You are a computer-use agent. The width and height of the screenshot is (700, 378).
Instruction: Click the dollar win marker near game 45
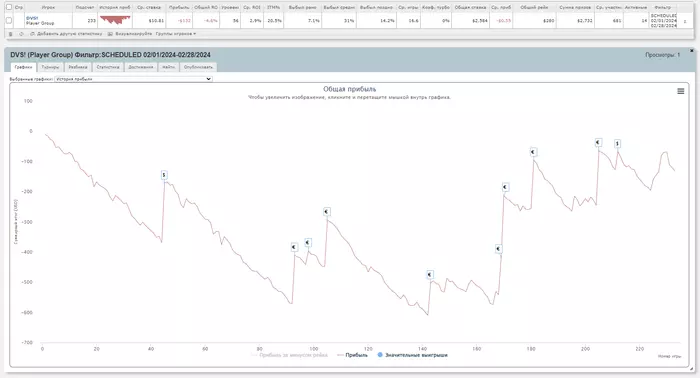pyautogui.click(x=164, y=175)
